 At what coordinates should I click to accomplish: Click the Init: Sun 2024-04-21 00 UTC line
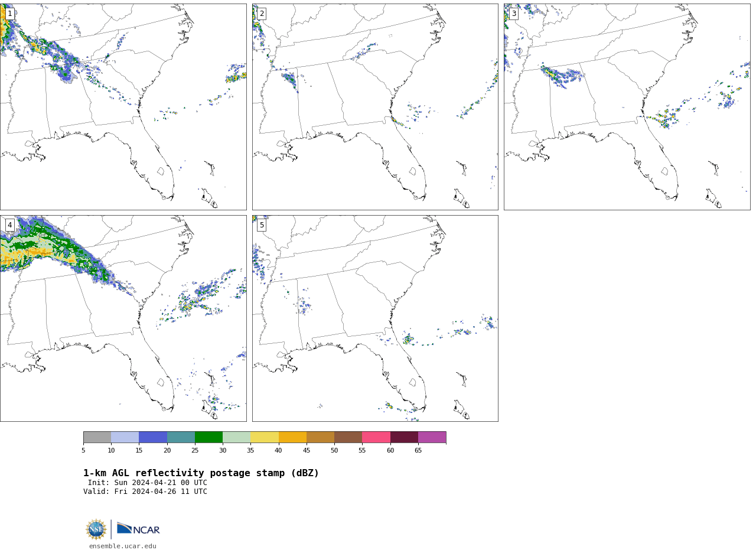pyautogui.click(x=148, y=483)
